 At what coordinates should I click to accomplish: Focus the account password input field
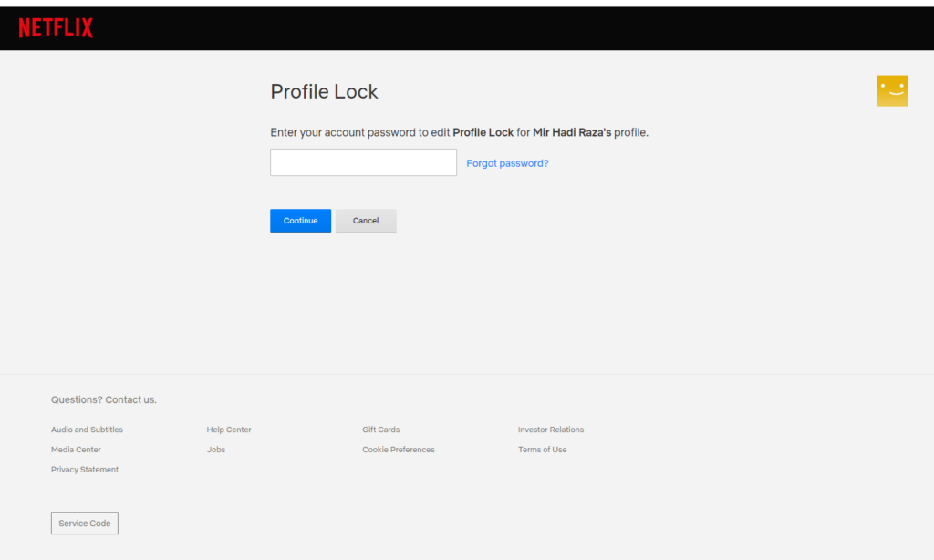[363, 162]
